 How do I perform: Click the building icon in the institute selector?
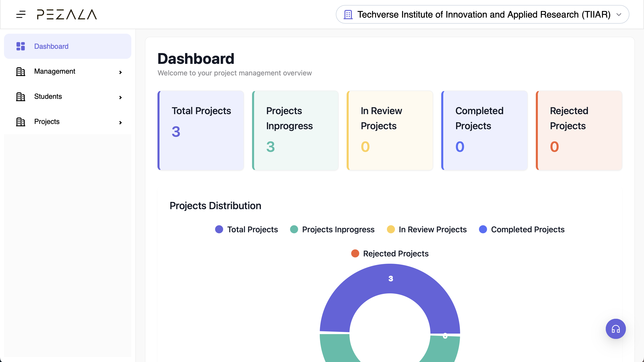pyautogui.click(x=348, y=14)
